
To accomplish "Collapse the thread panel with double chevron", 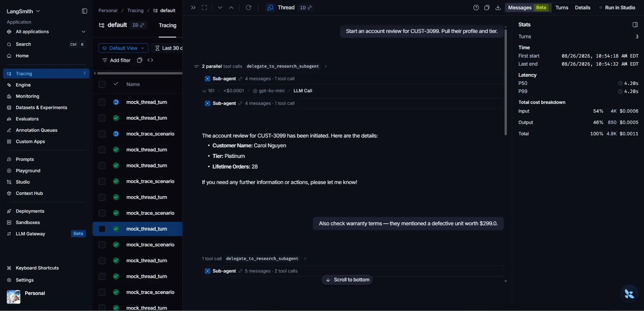I will coord(193,8).
